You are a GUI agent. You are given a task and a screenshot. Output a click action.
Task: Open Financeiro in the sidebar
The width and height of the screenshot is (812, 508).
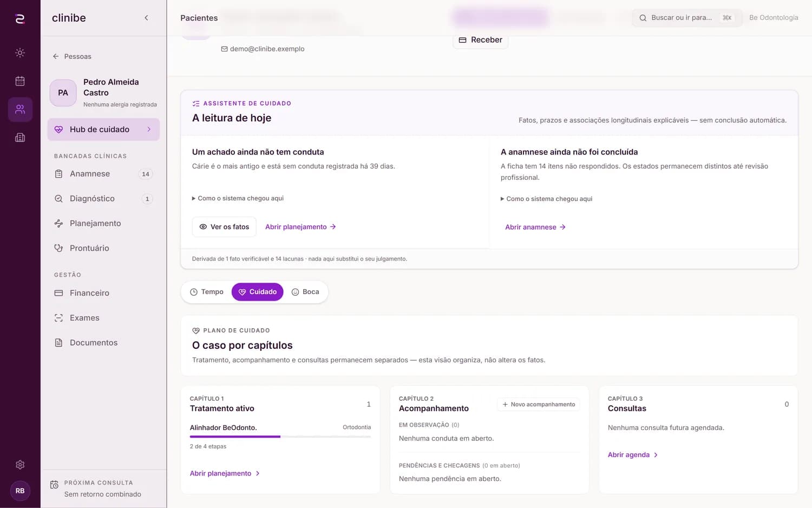coord(103,293)
